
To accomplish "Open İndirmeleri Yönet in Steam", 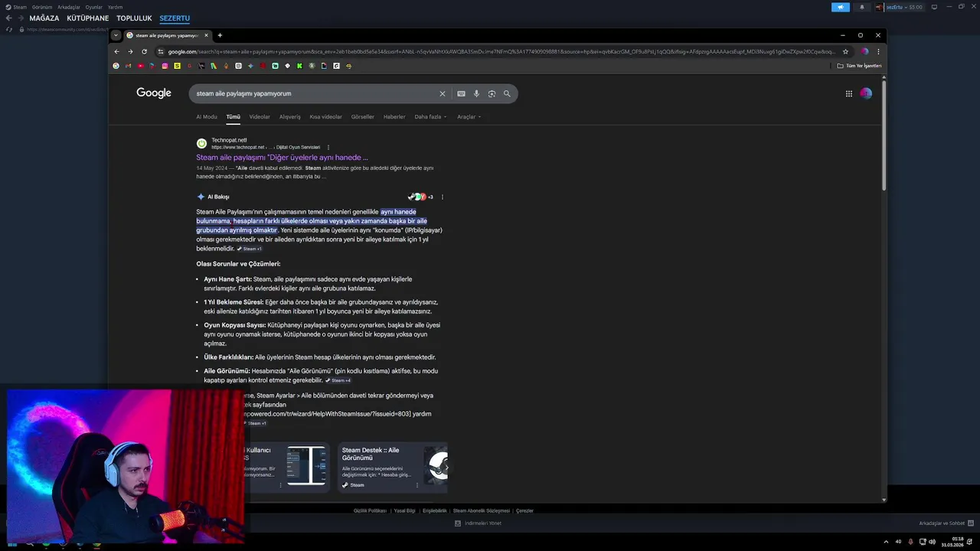I will pyautogui.click(x=478, y=523).
